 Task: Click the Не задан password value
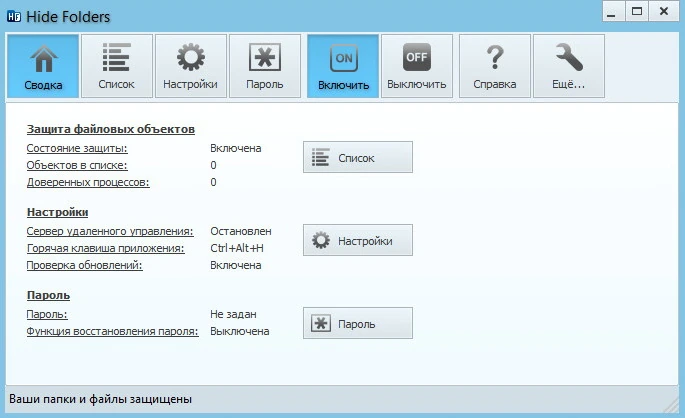tap(233, 314)
